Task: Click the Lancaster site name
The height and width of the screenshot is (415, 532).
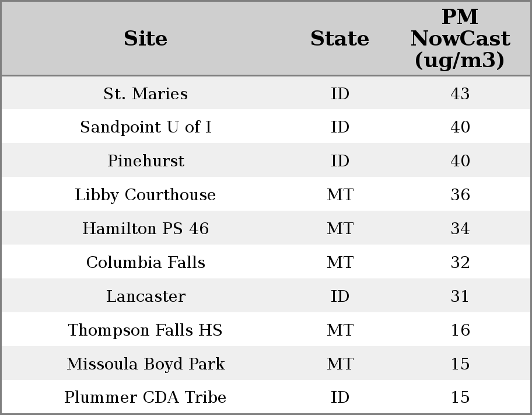Action: [x=145, y=297]
